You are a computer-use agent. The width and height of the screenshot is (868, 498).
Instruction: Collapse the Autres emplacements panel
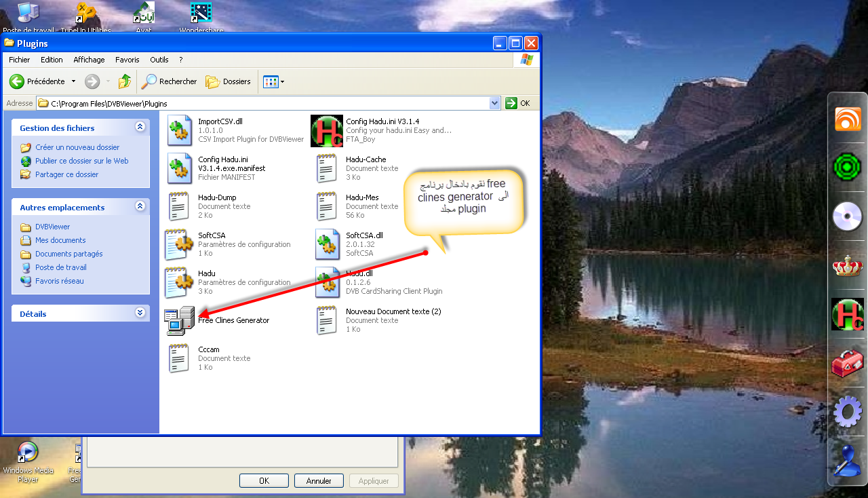click(x=140, y=206)
